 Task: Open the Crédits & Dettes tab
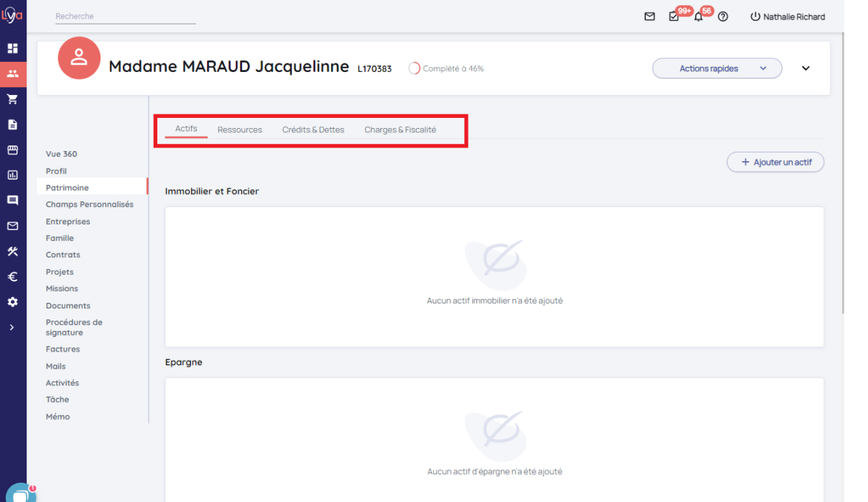[313, 129]
